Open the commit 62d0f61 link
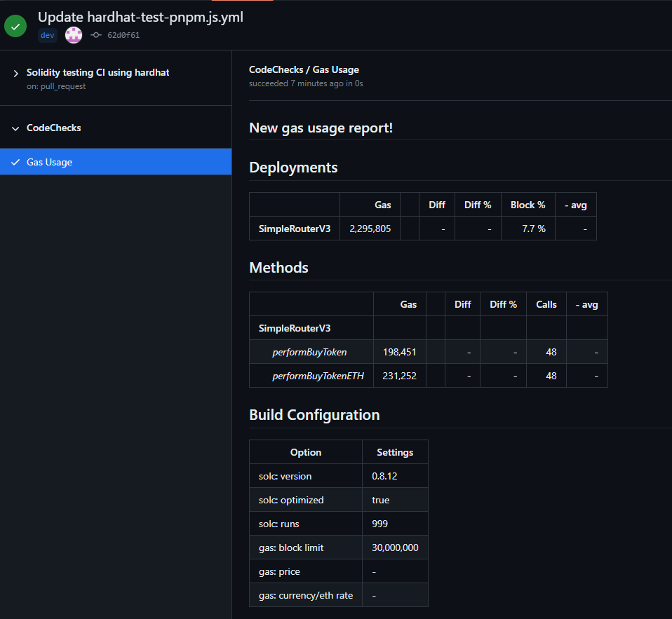This screenshot has height=619, width=672. tap(125, 34)
